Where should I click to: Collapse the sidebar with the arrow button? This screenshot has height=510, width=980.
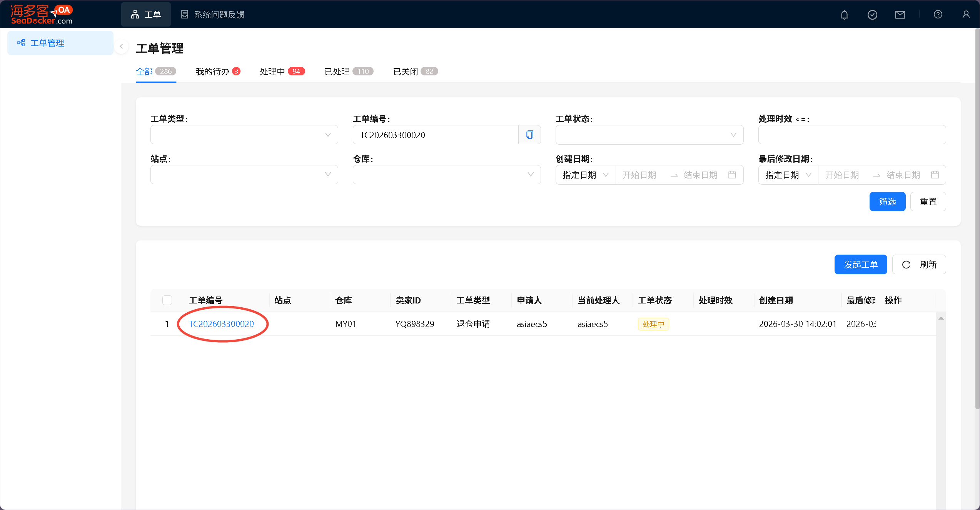121,47
